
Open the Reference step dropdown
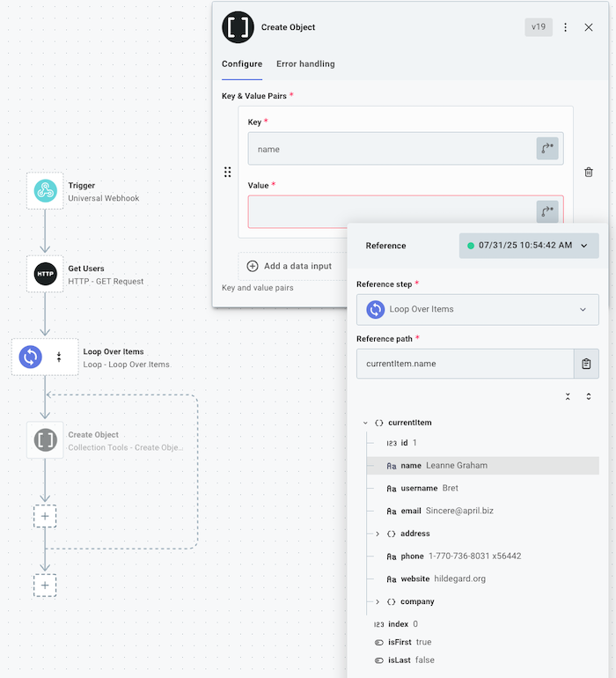[477, 309]
